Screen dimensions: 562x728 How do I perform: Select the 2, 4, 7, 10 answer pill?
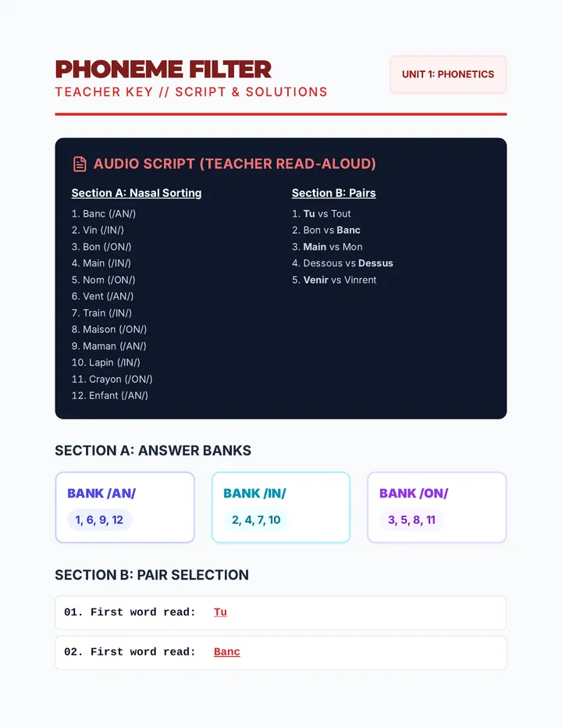click(x=256, y=520)
